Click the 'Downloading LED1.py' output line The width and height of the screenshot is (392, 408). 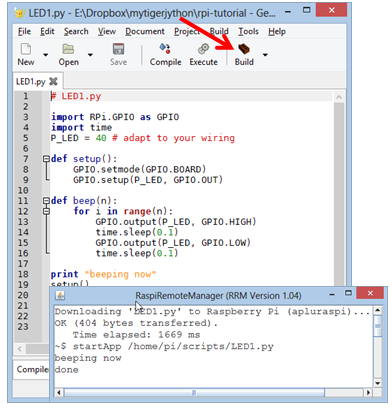212,311
